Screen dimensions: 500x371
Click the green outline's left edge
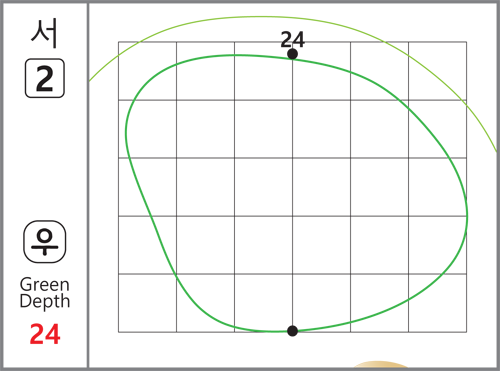[x=126, y=133]
